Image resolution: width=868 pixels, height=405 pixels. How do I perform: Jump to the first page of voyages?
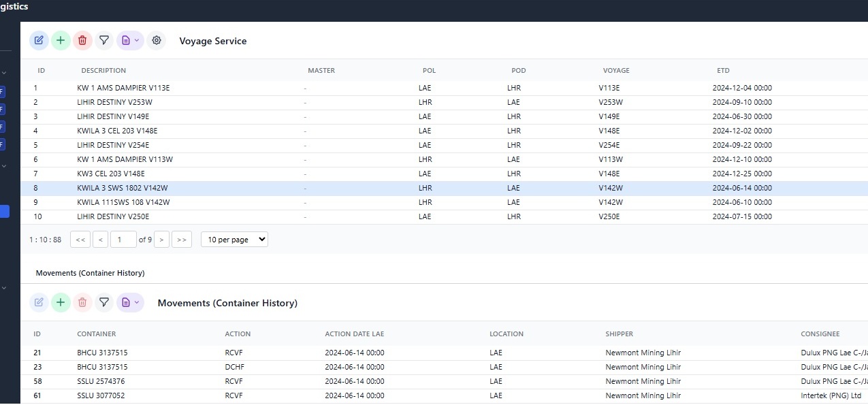(x=80, y=240)
